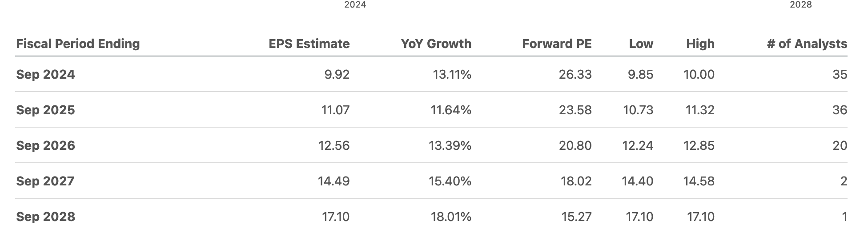The height and width of the screenshot is (241, 868).
Task: Click the 36 analysts count cell
Action: 840,110
